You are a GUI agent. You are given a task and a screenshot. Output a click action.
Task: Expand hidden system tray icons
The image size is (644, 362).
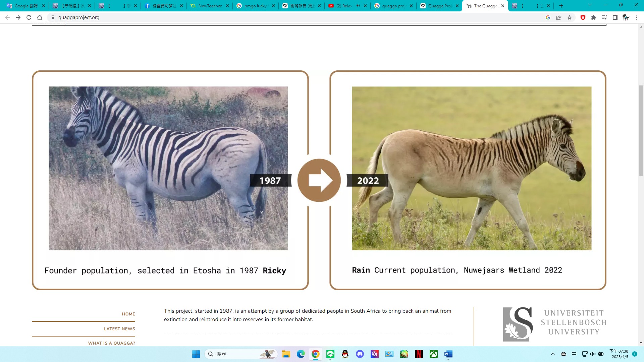click(553, 354)
